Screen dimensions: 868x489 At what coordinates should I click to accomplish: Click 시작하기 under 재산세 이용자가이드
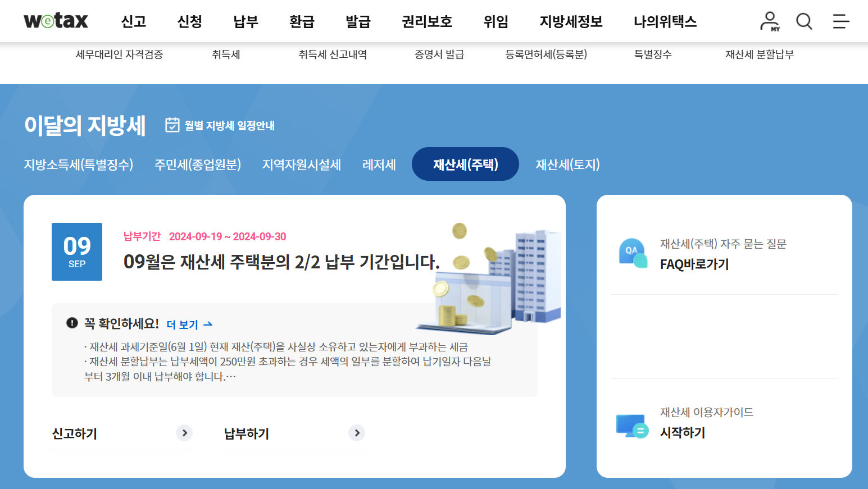(x=683, y=432)
